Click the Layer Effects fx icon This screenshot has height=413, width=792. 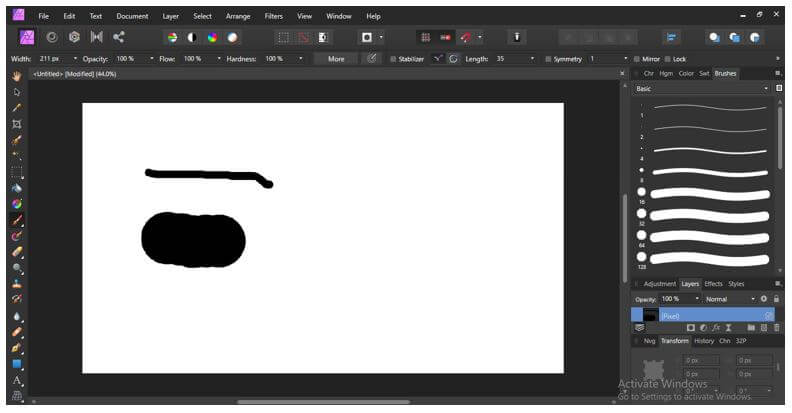tap(716, 328)
